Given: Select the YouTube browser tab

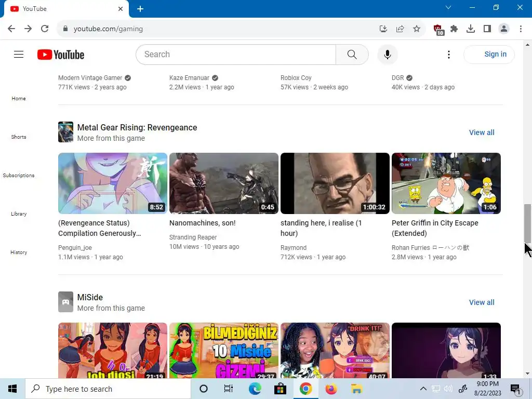Looking at the screenshot, I should click(x=66, y=9).
